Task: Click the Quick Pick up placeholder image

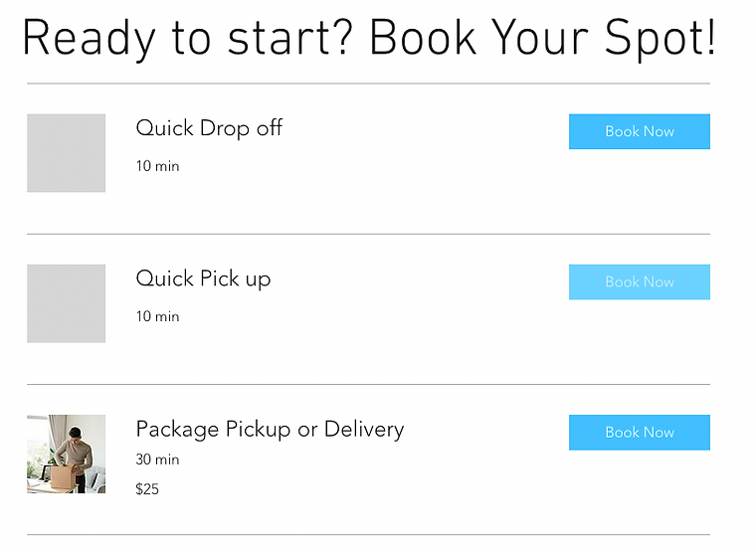Action: pyautogui.click(x=66, y=303)
